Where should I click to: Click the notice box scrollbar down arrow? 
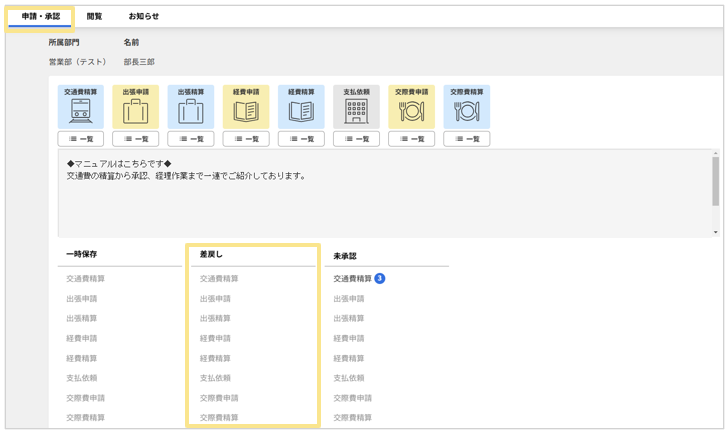coord(715,232)
